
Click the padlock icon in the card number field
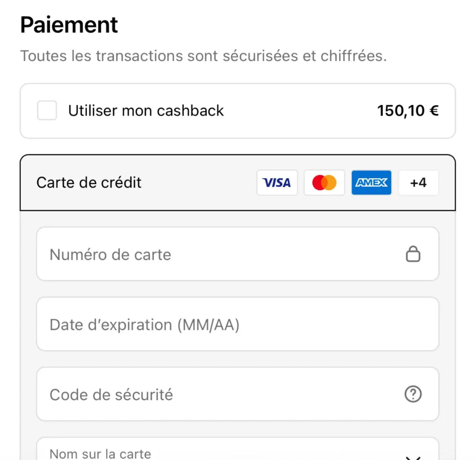[x=413, y=254]
